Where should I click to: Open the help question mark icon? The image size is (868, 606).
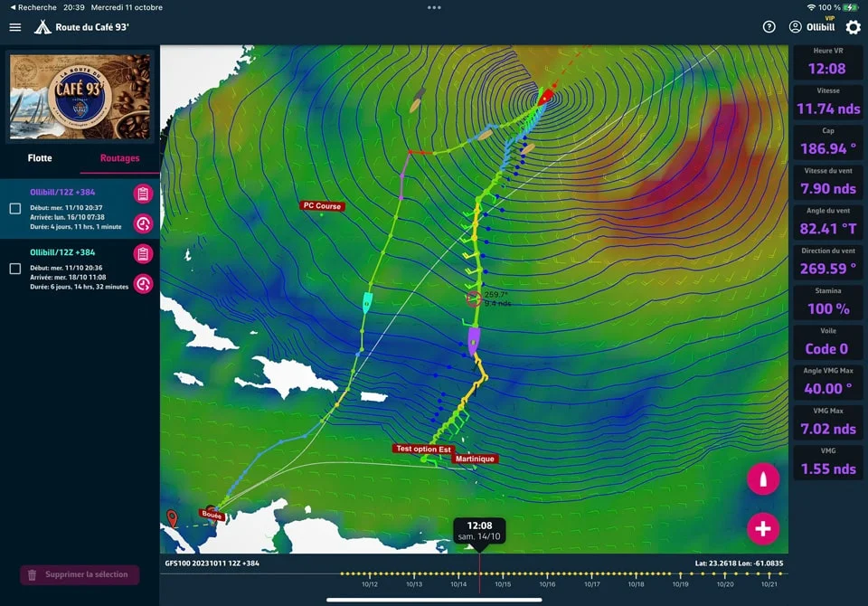[x=769, y=26]
